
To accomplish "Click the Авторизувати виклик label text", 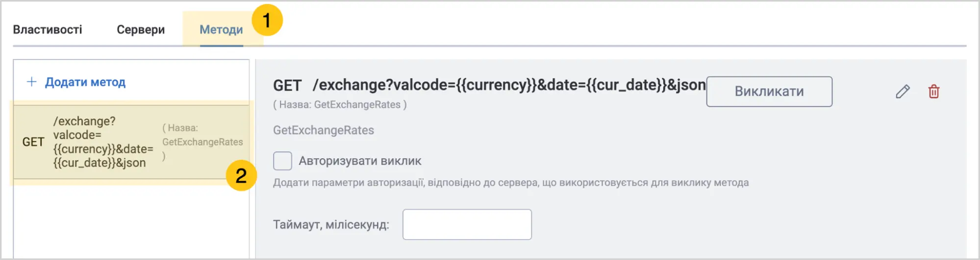I will pyautogui.click(x=360, y=161).
